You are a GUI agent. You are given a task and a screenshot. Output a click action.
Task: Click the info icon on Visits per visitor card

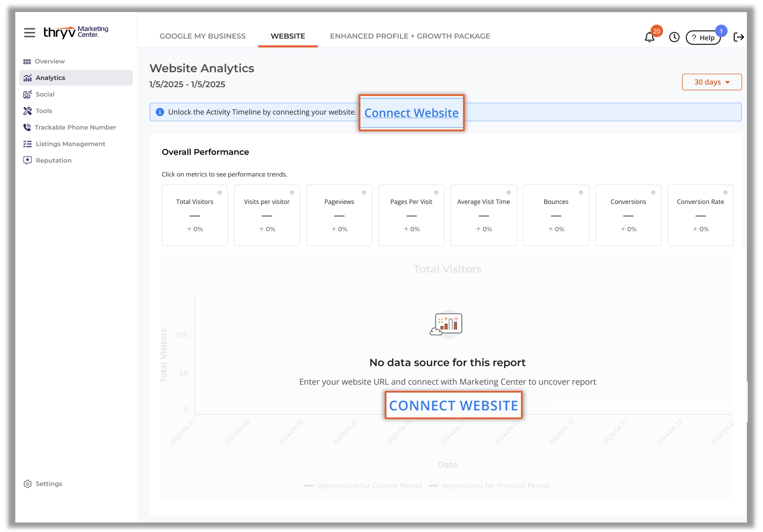(x=292, y=193)
